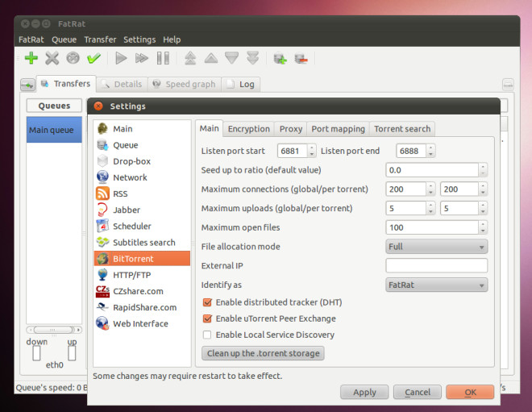
Task: Open Main settings category
Action: [x=142, y=129]
